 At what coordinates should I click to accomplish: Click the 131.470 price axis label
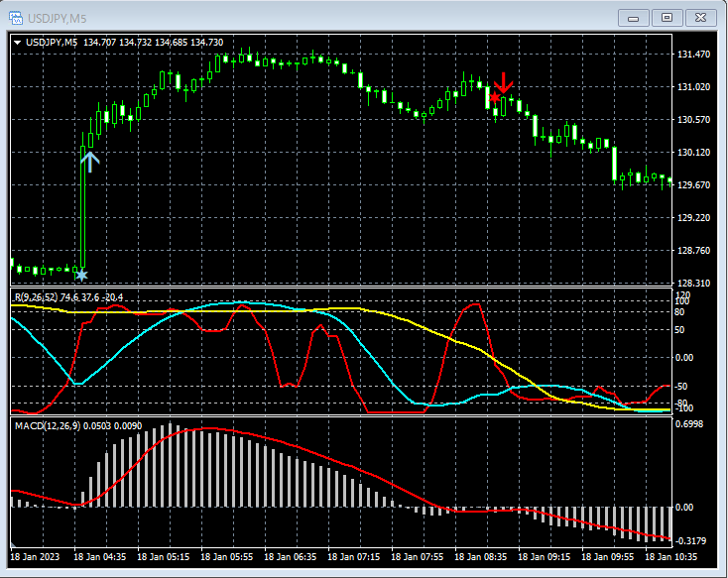point(692,55)
